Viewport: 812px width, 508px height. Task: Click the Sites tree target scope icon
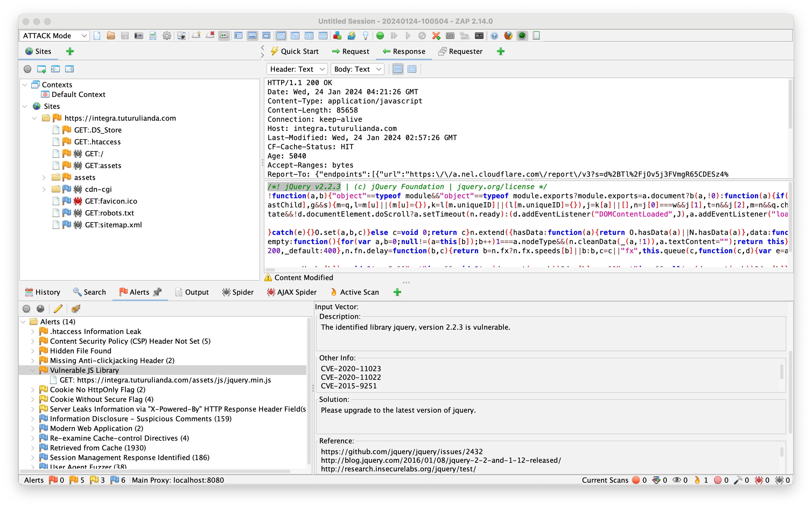pos(27,69)
